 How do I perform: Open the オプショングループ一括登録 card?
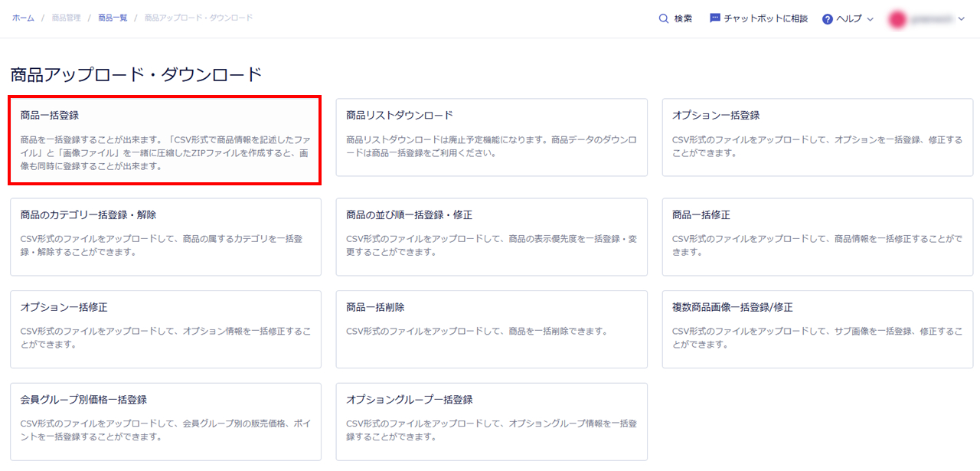coord(492,421)
